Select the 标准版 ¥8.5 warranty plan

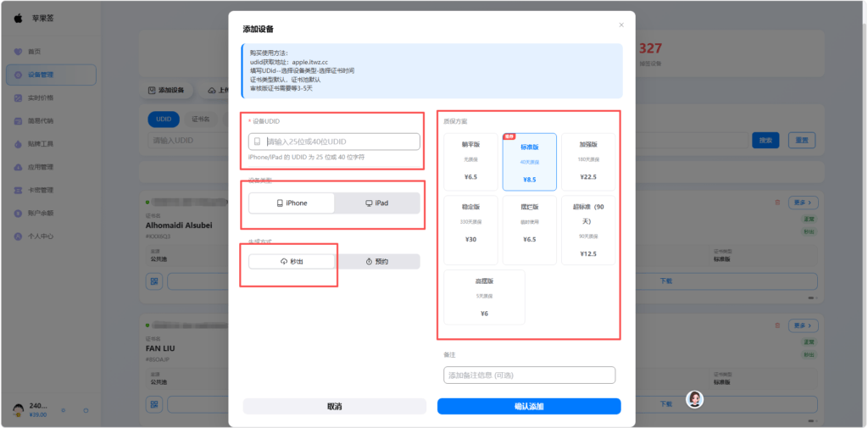click(529, 162)
